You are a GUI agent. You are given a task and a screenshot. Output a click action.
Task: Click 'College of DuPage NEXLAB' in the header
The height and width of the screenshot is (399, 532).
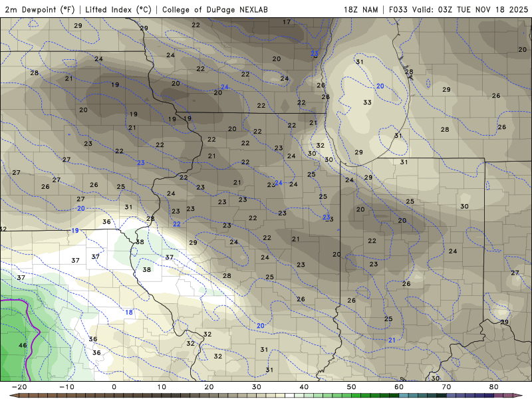tap(215, 9)
